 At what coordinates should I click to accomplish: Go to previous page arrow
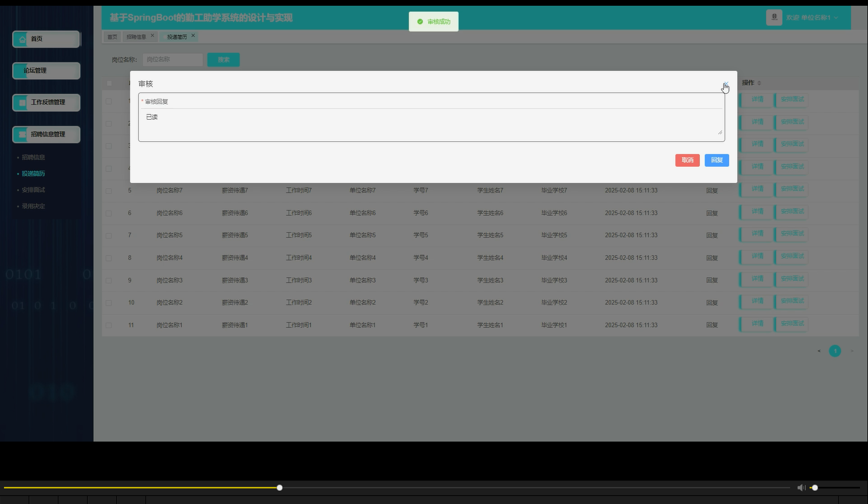(819, 351)
